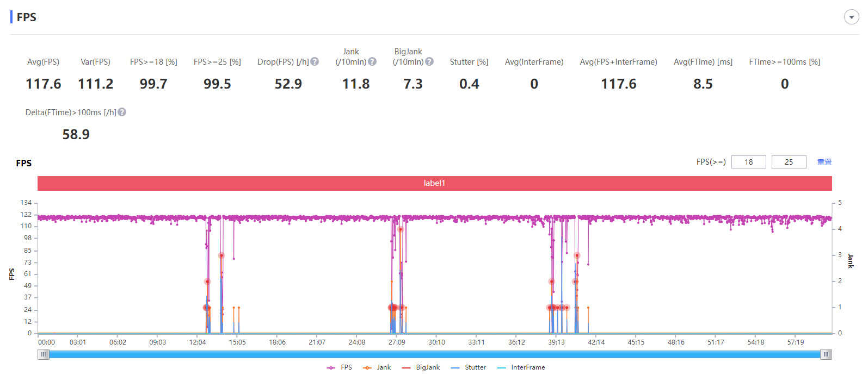Click the right handle of the time range slider

(826, 354)
